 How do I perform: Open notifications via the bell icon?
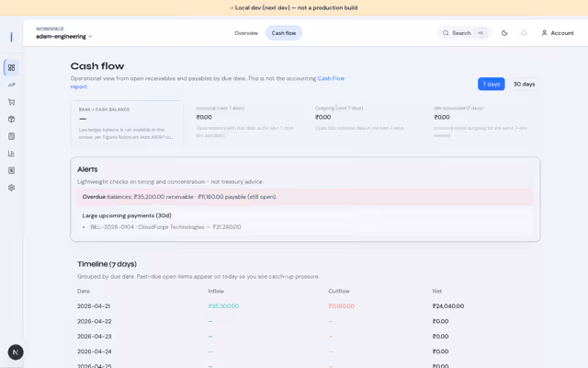coord(524,33)
